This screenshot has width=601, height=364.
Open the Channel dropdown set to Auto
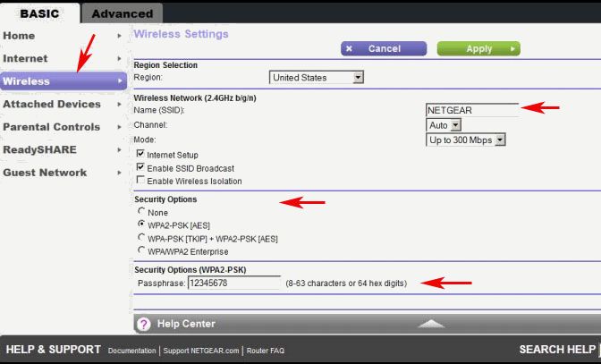point(444,125)
